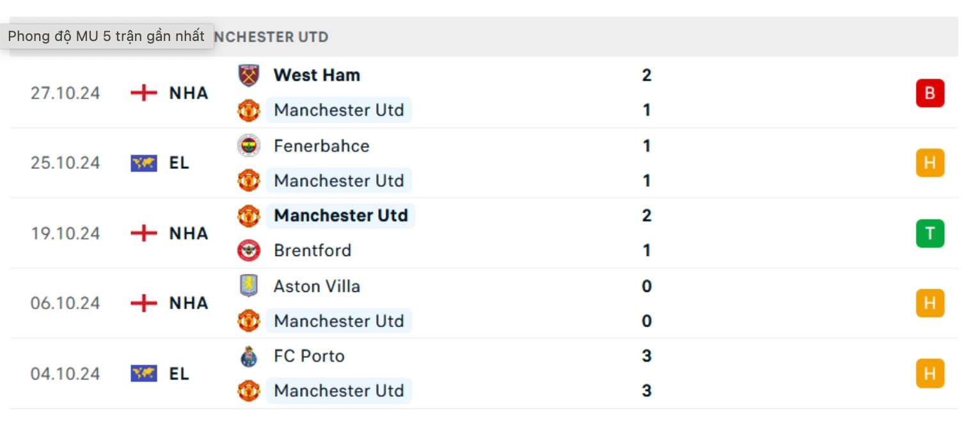Click EL league label on 04.10.24 row
Screen dimensions: 980x425
179,374
